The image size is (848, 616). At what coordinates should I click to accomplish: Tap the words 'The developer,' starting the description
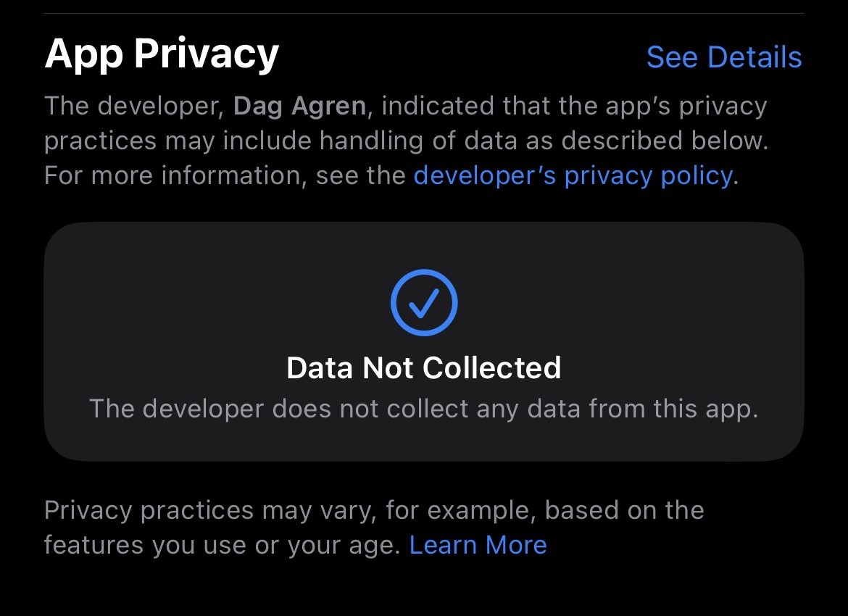coord(134,106)
